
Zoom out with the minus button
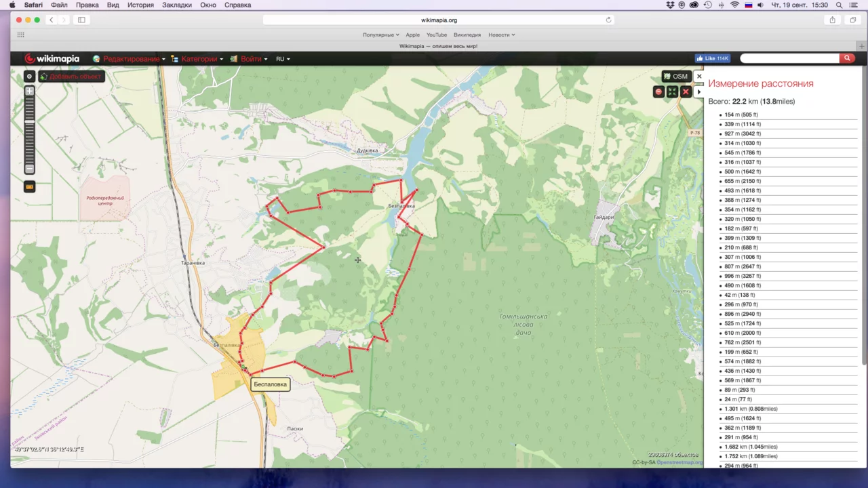[x=29, y=168]
